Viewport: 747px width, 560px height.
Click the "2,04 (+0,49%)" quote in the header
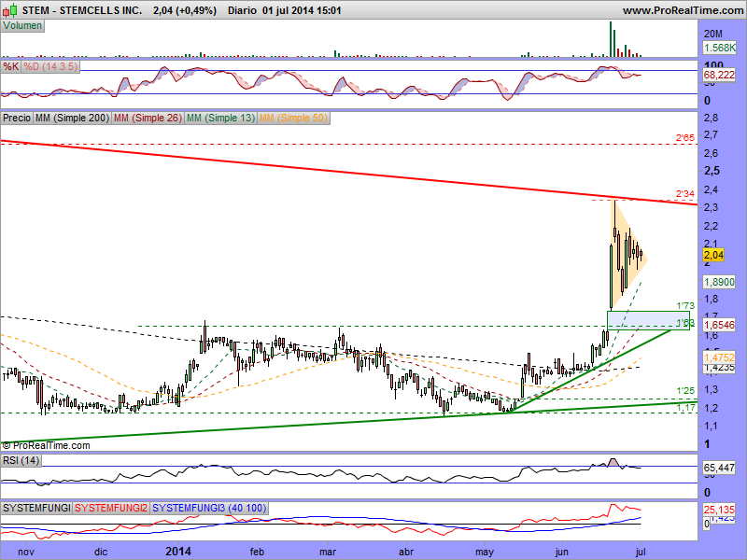point(185,10)
